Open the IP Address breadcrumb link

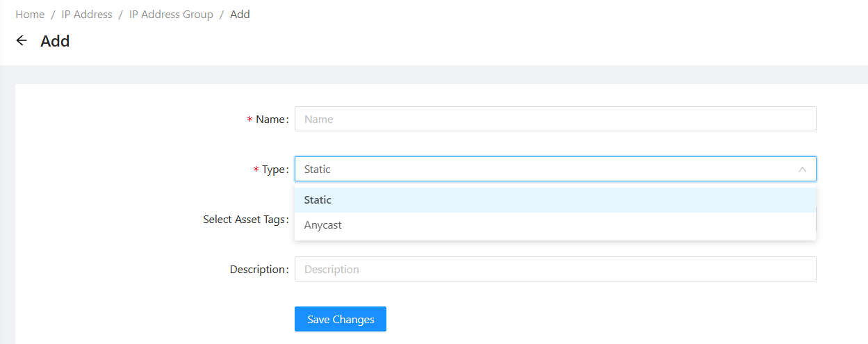pyautogui.click(x=87, y=15)
